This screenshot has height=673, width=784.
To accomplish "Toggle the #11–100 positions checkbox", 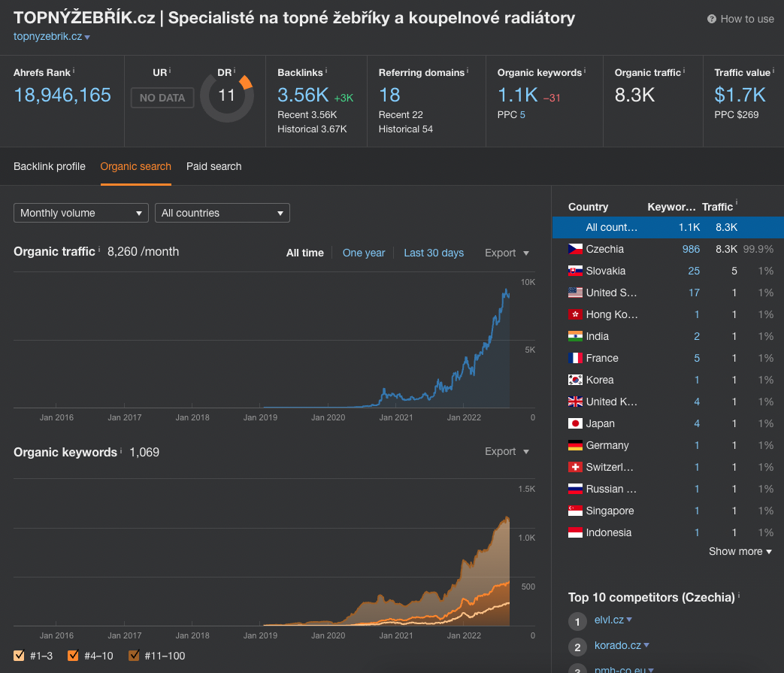I will [134, 655].
